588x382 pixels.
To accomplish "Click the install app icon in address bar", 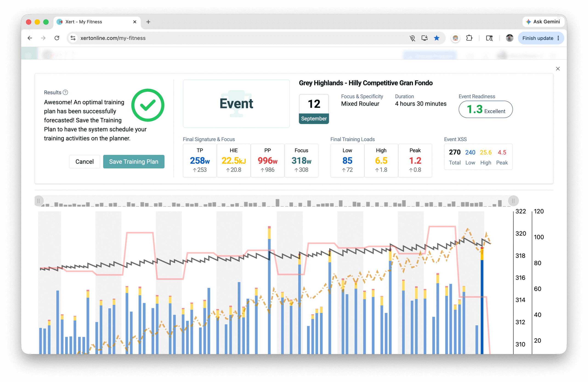I will pyautogui.click(x=424, y=38).
